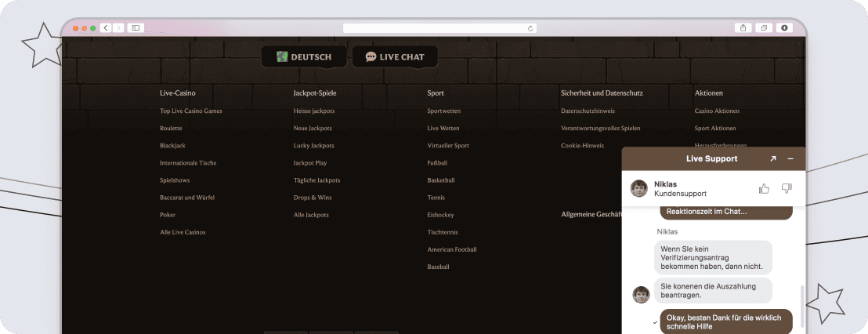Show all tabs overview icon
The width and height of the screenshot is (868, 334).
764,27
